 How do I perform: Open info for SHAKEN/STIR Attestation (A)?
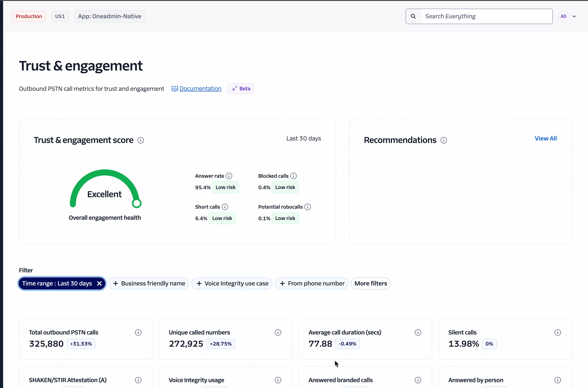pyautogui.click(x=138, y=380)
